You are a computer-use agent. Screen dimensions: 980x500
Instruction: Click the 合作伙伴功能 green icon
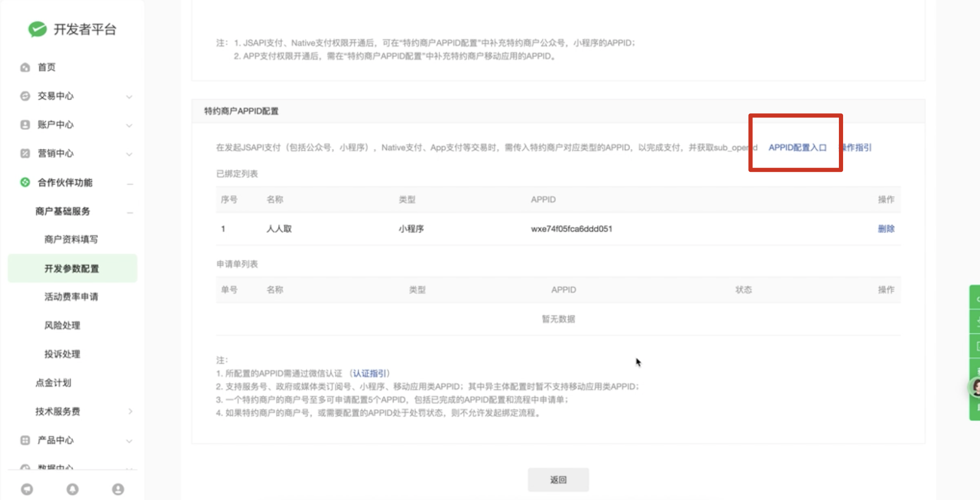point(25,182)
